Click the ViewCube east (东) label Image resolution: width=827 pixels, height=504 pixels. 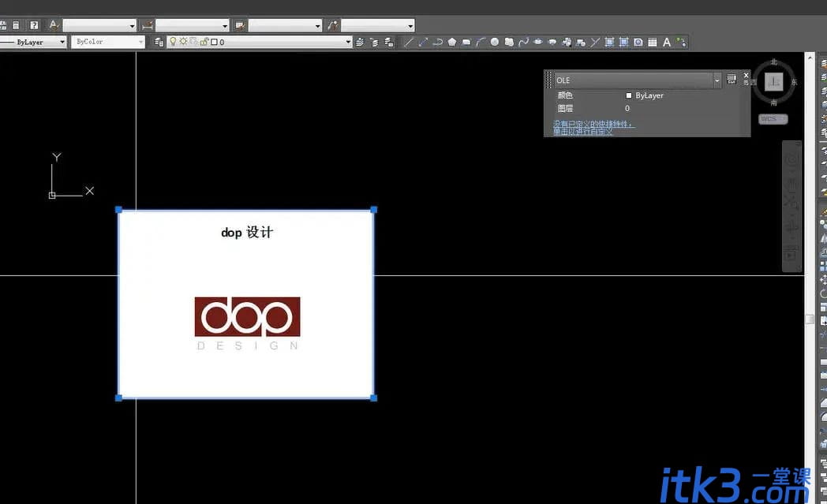(x=794, y=82)
